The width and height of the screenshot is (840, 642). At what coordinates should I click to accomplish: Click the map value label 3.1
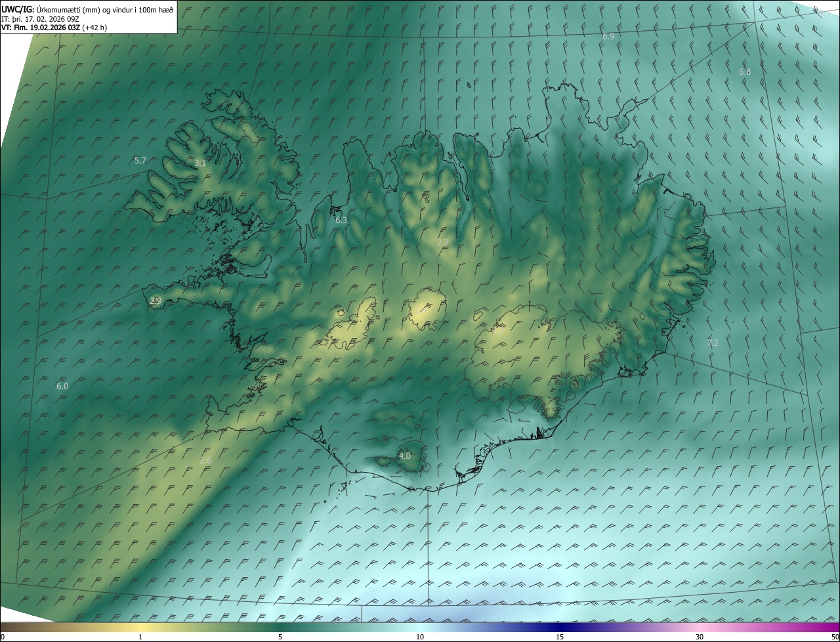200,163
